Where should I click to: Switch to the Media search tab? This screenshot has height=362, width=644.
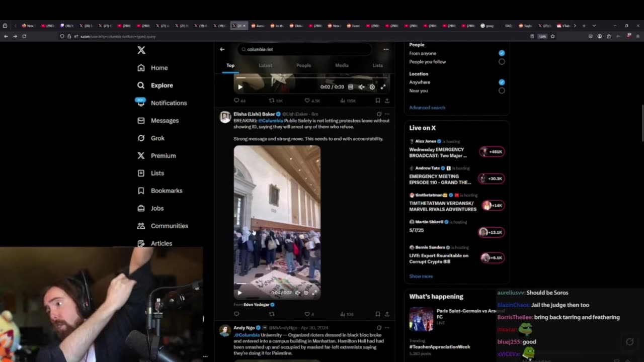[342, 65]
